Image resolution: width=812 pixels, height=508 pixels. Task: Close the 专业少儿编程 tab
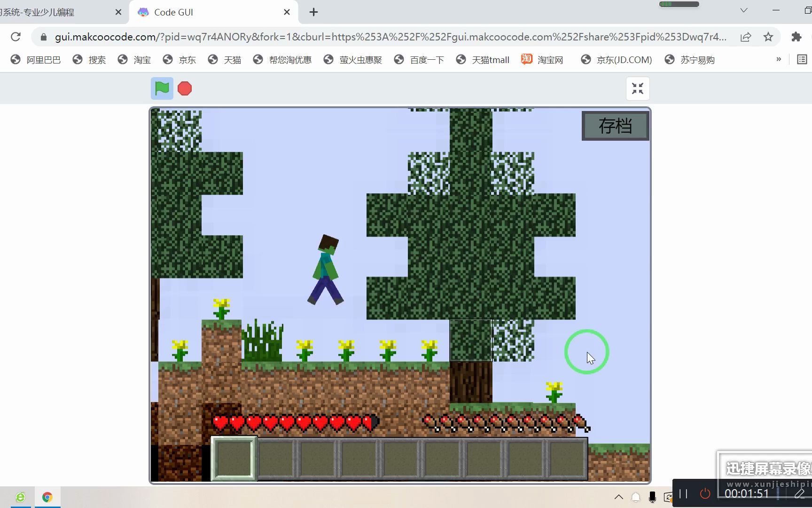118,12
